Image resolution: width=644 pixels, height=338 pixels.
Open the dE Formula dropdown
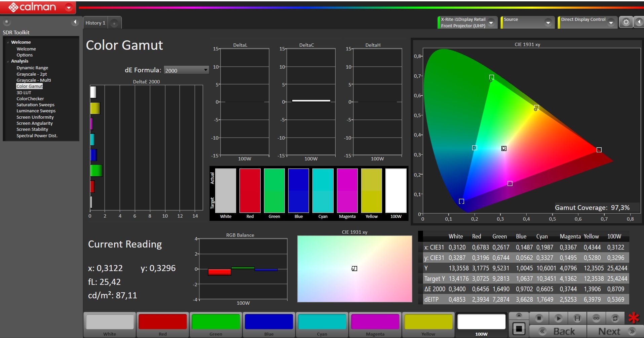click(x=186, y=70)
